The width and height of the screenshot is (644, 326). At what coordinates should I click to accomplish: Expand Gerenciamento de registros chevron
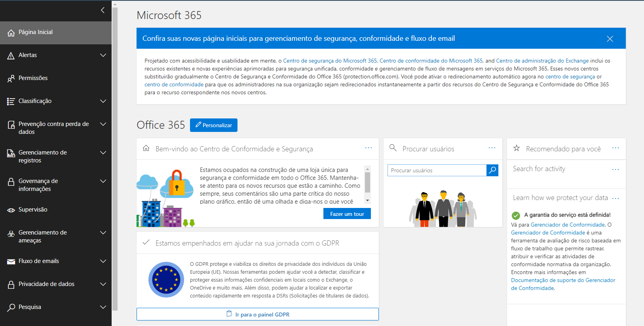pos(103,153)
